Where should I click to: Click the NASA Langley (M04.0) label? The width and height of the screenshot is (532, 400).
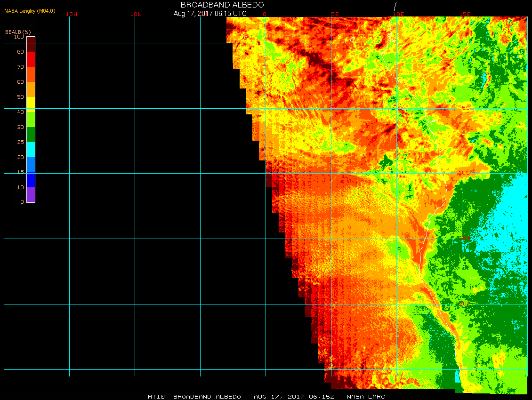[x=30, y=10]
